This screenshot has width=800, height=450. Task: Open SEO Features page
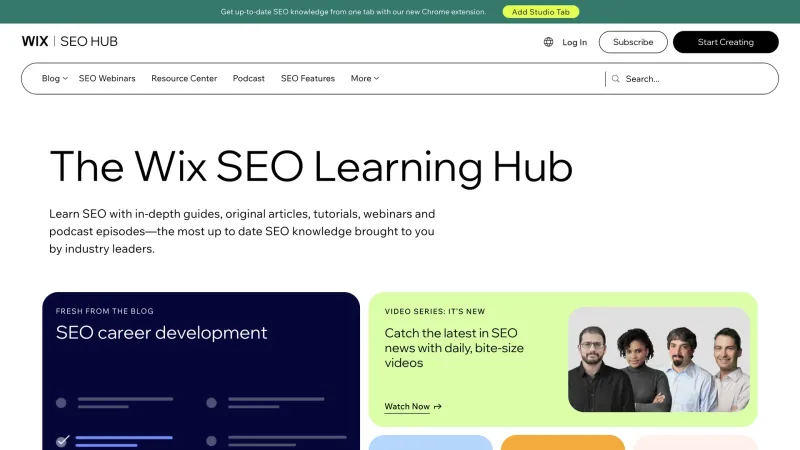308,79
